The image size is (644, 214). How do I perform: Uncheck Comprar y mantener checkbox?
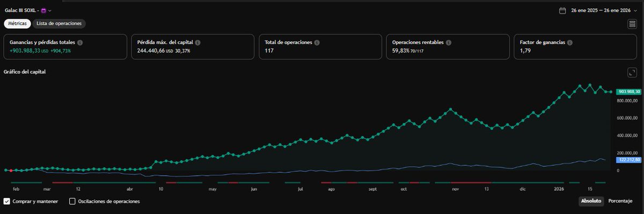click(7, 202)
